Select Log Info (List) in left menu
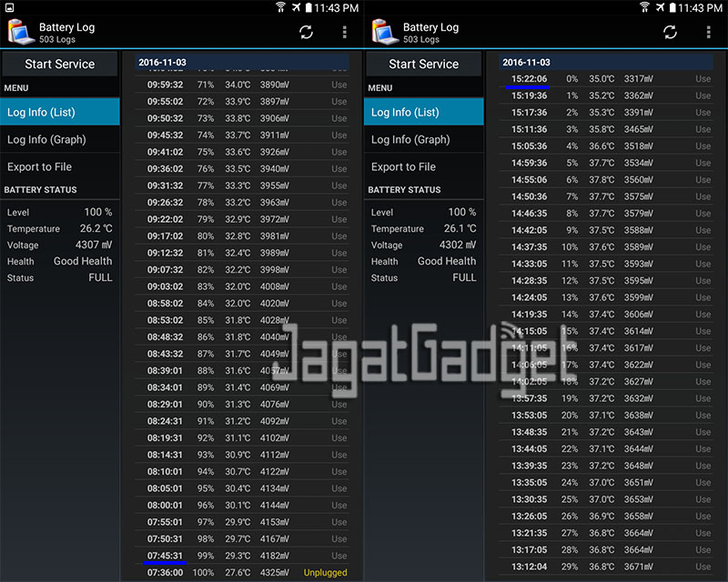The image size is (728, 582). [60, 112]
